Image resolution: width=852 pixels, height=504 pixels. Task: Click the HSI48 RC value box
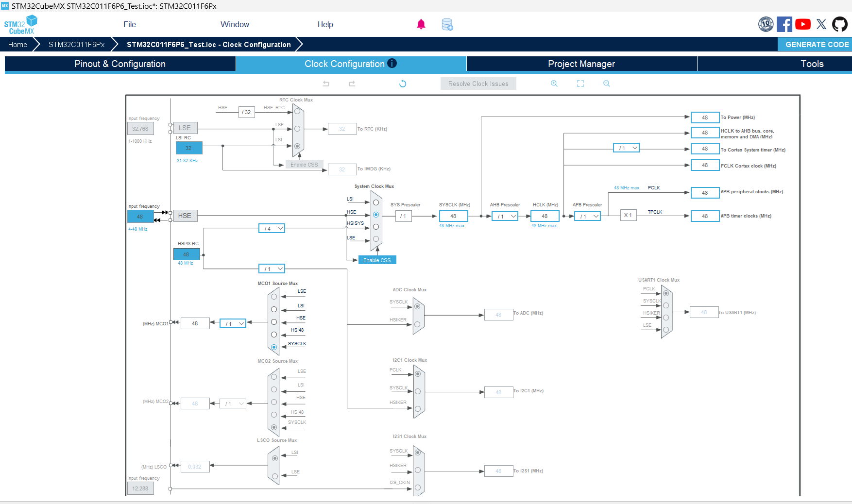(187, 254)
